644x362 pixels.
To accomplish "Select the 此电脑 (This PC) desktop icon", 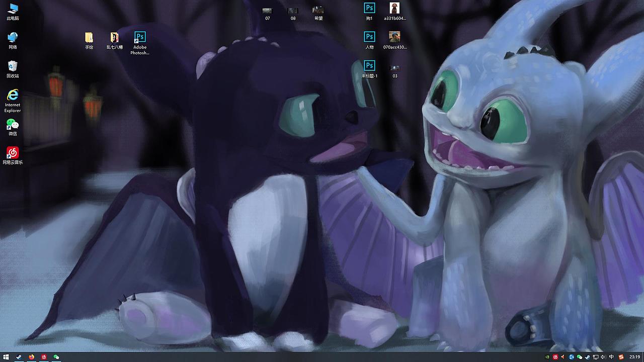I will [13, 12].
